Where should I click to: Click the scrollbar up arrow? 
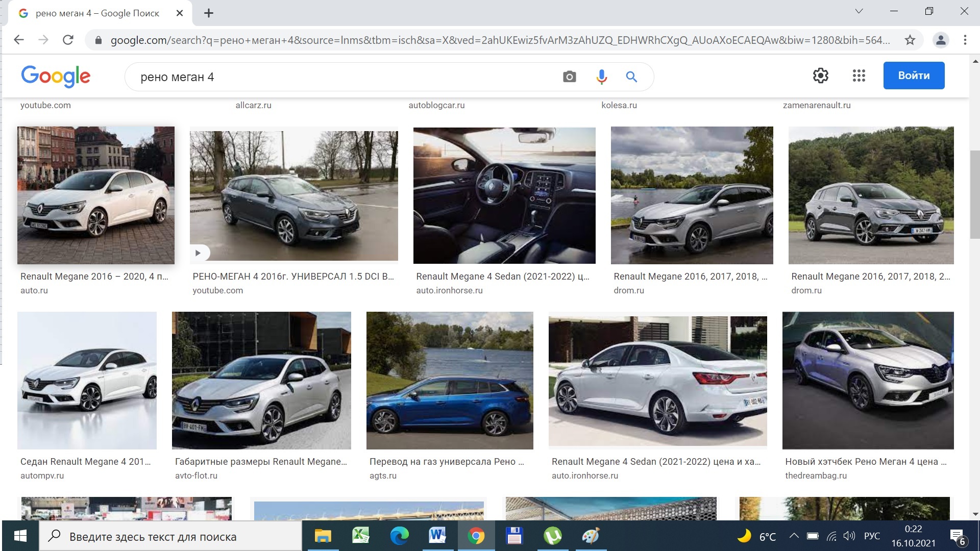[975, 61]
